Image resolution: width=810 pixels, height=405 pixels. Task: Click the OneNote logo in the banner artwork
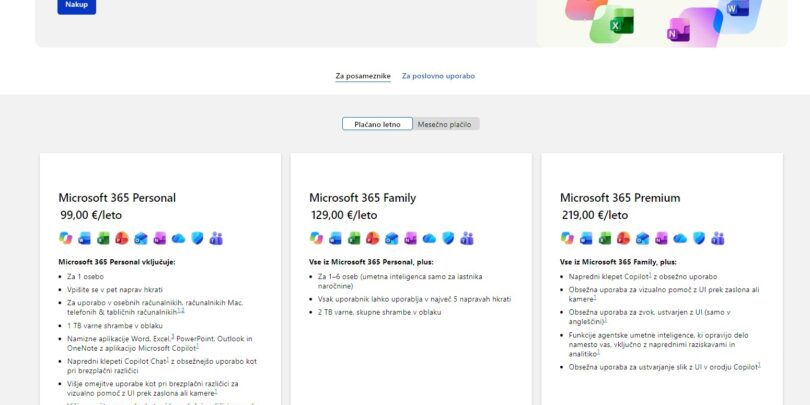[x=678, y=30]
